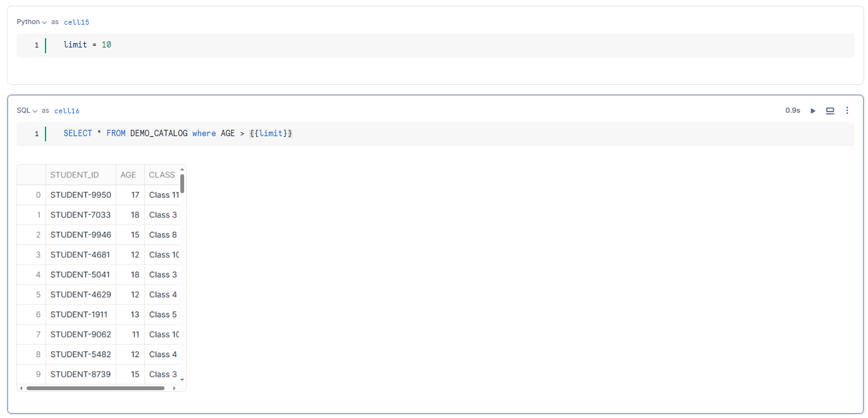Viewport: 868px width, 418px height.
Task: Click the horizontal scrollbar right arrow
Action: coord(175,388)
